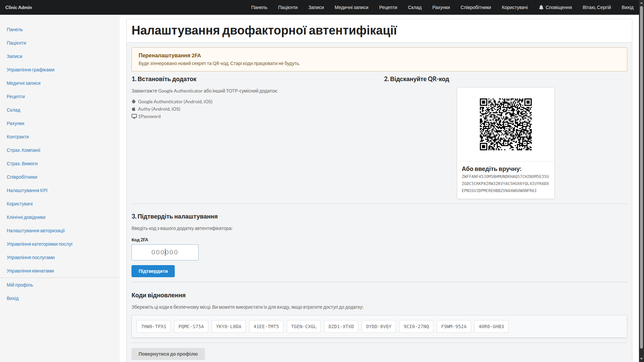The image size is (644, 362).
Task: Open Склад in the left sidebar
Action: [13, 110]
